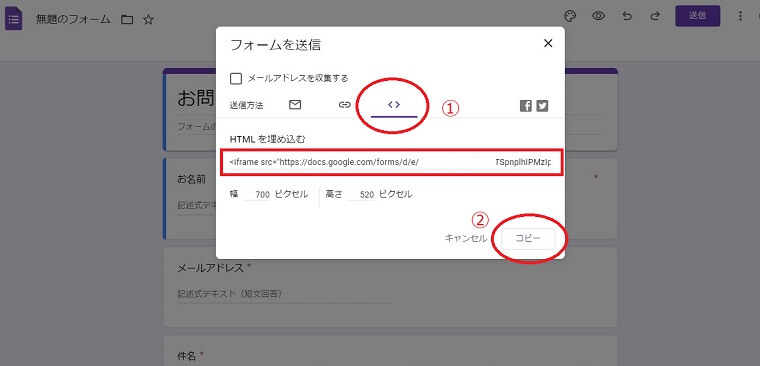
Task: Select the 件名 question title
Action: pos(187,356)
